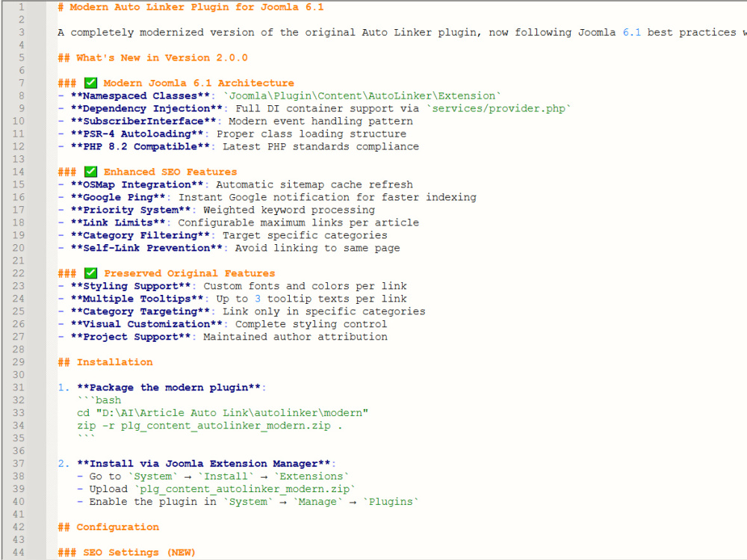Click the blue number '6.1' on line 3
This screenshot has height=560, width=747.
tap(632, 32)
